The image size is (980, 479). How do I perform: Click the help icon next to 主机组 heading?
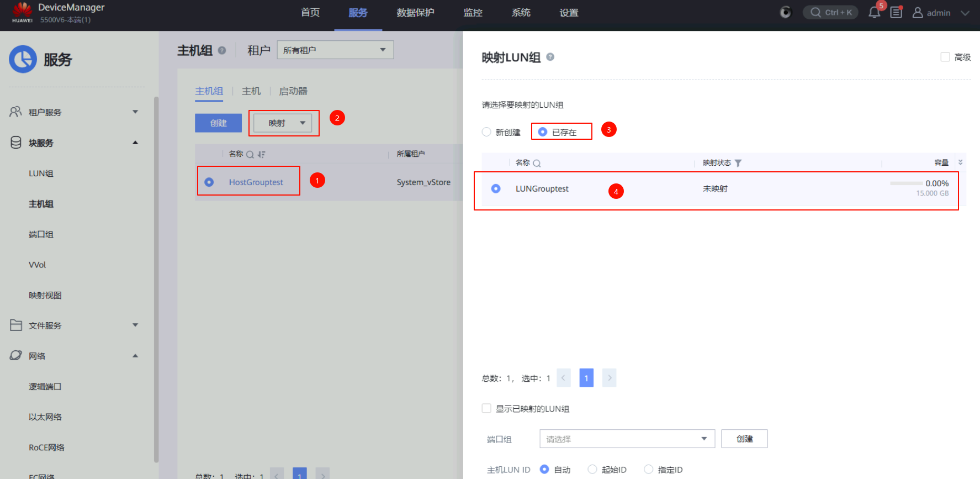pyautogui.click(x=222, y=50)
